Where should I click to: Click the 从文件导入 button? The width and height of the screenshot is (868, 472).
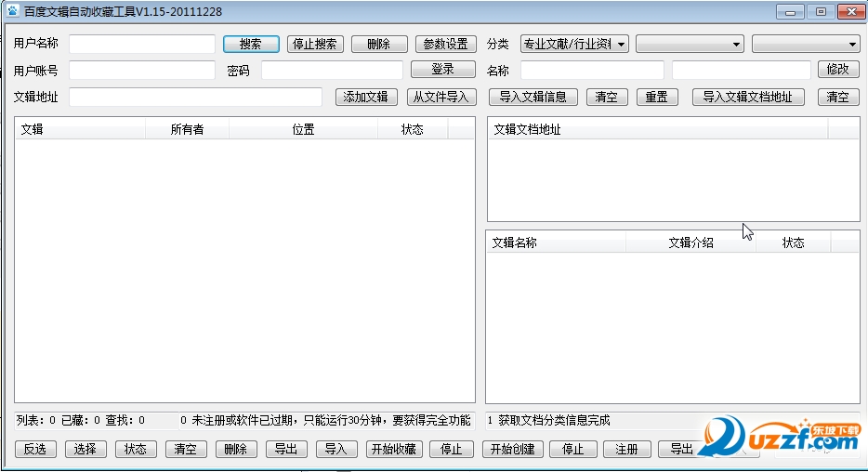click(x=441, y=98)
